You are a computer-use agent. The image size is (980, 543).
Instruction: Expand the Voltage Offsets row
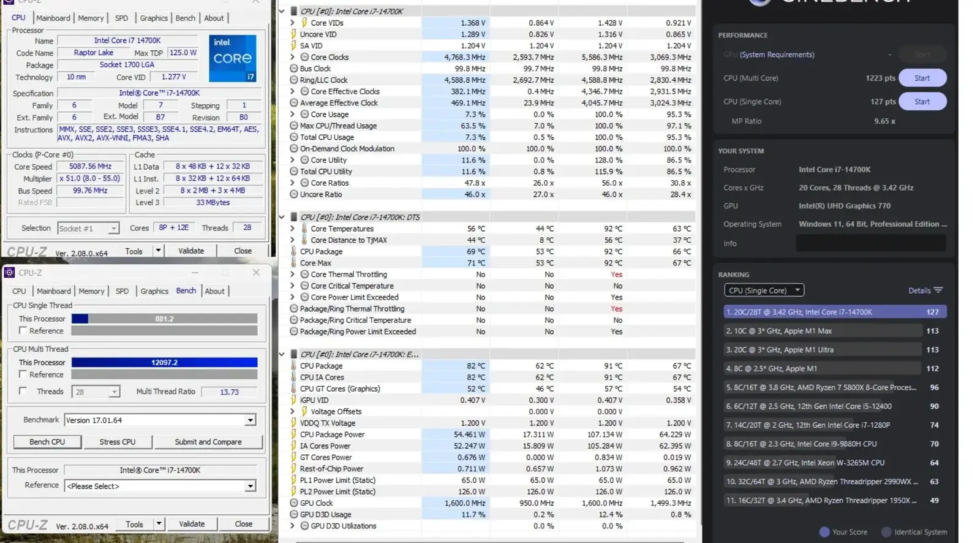pyautogui.click(x=292, y=412)
